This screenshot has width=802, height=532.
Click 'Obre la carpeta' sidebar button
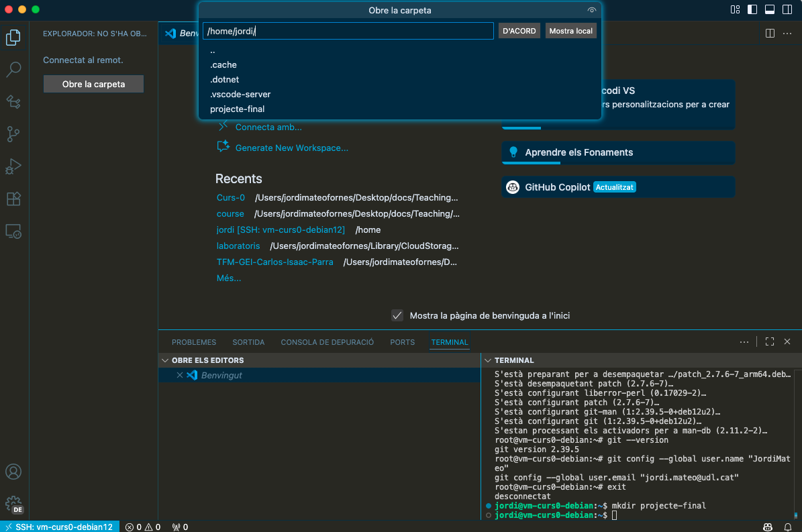(x=93, y=85)
